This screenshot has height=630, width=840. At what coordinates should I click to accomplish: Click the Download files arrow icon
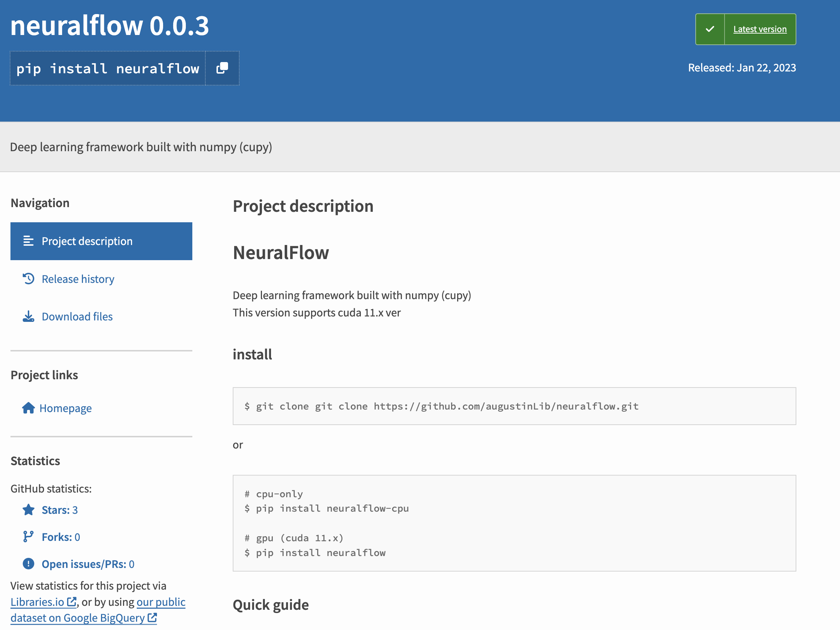coord(29,316)
